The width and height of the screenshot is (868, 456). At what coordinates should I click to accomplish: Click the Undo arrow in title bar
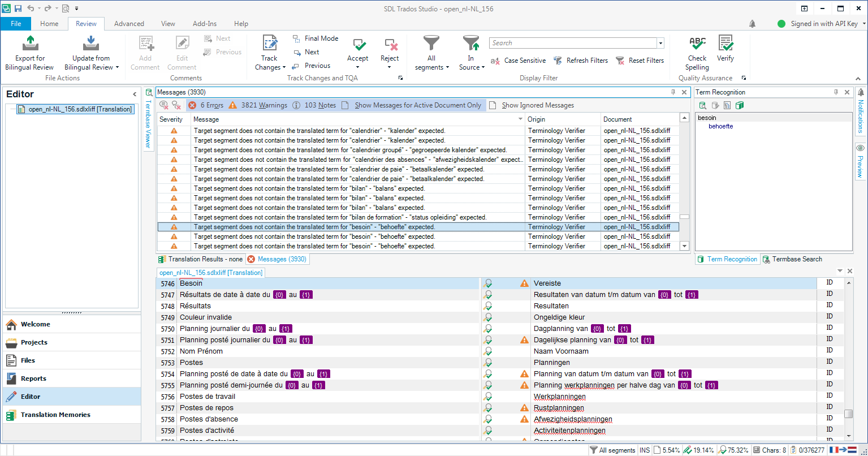pos(31,8)
